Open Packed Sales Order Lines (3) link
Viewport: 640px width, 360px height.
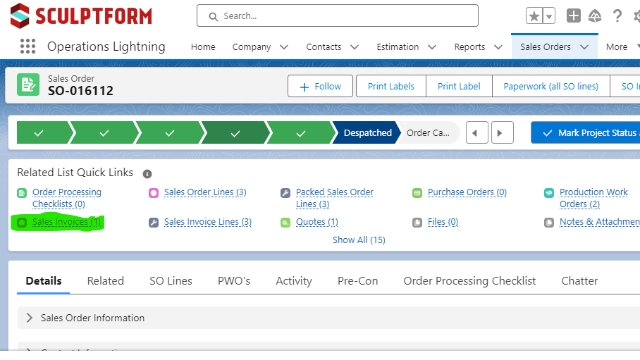tap(335, 198)
